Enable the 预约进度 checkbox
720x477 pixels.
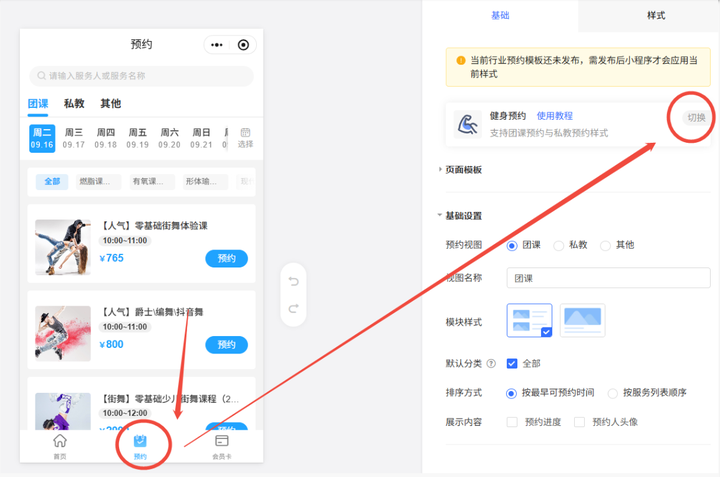512,422
